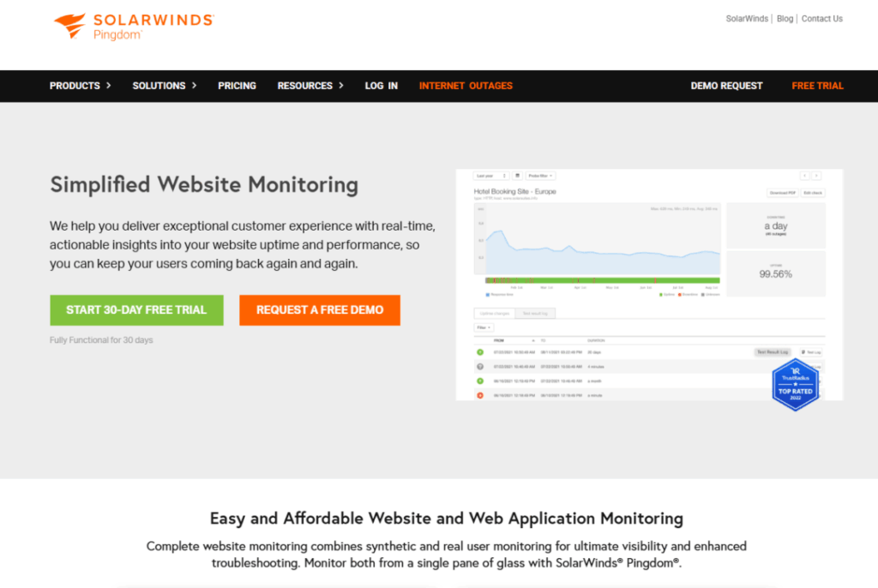
Task: Open the Pricing page
Action: click(237, 86)
